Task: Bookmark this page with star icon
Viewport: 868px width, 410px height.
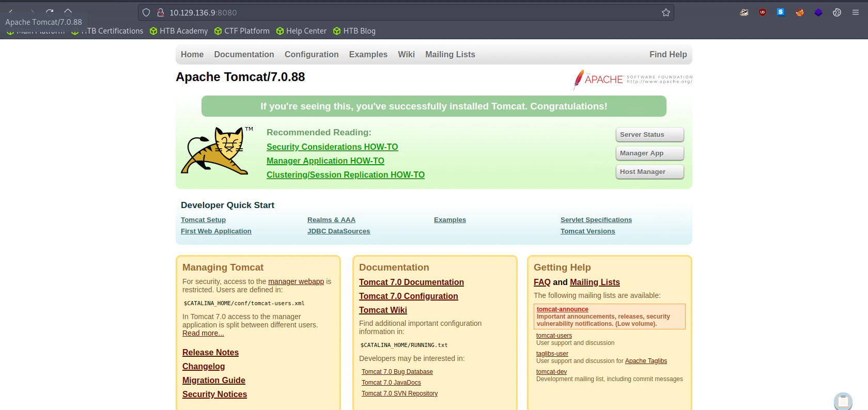Action: [666, 12]
